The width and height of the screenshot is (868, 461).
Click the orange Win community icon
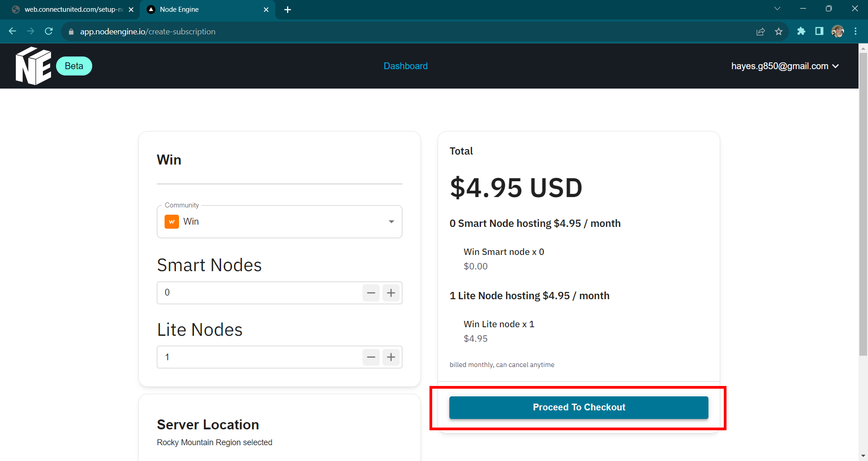point(172,221)
